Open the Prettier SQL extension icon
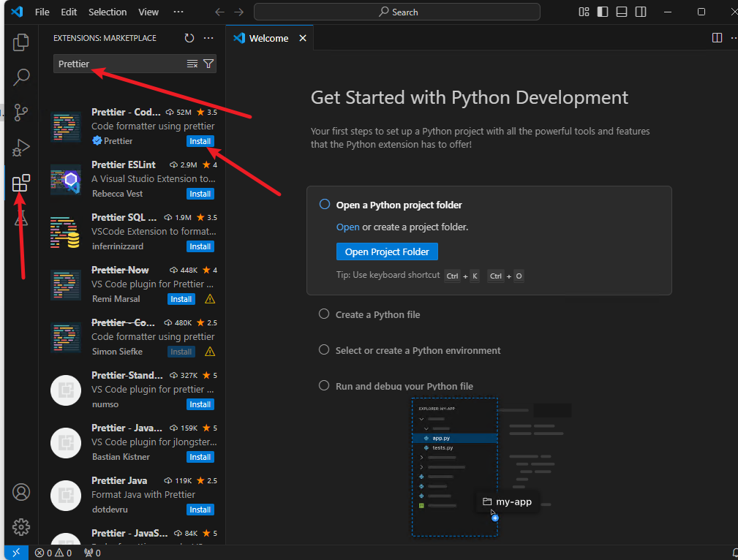The image size is (738, 560). click(x=66, y=232)
